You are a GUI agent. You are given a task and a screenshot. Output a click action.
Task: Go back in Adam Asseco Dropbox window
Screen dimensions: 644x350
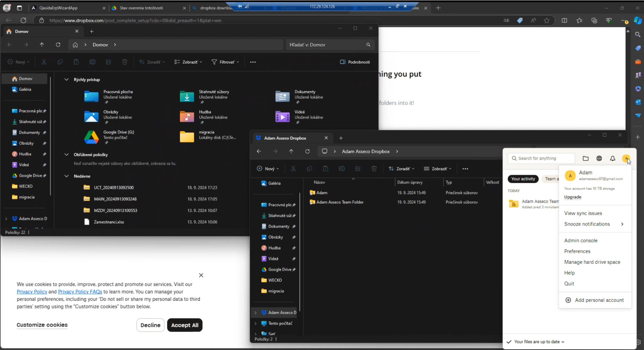click(259, 151)
